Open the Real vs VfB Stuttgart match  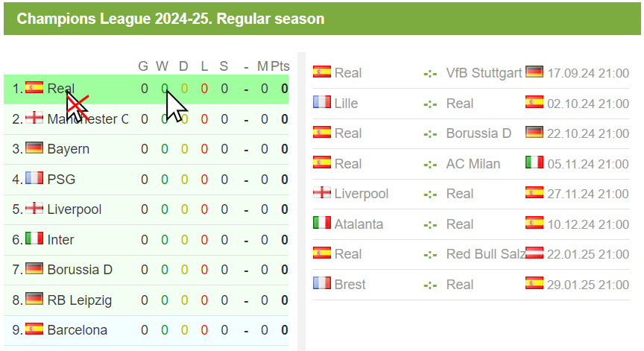coord(471,73)
